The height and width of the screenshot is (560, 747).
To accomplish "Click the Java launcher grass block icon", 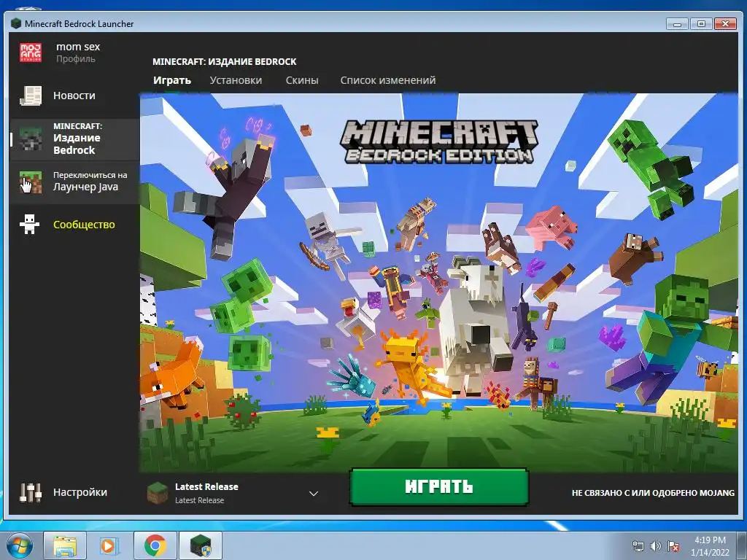I will click(31, 182).
